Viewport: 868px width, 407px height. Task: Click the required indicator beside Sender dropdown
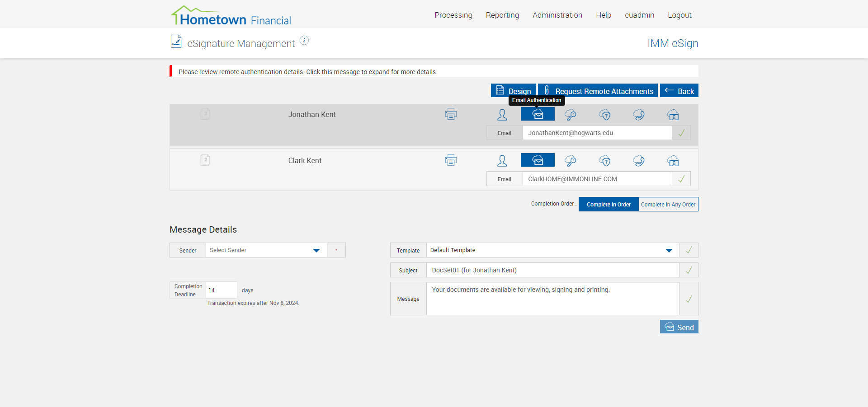click(x=336, y=250)
